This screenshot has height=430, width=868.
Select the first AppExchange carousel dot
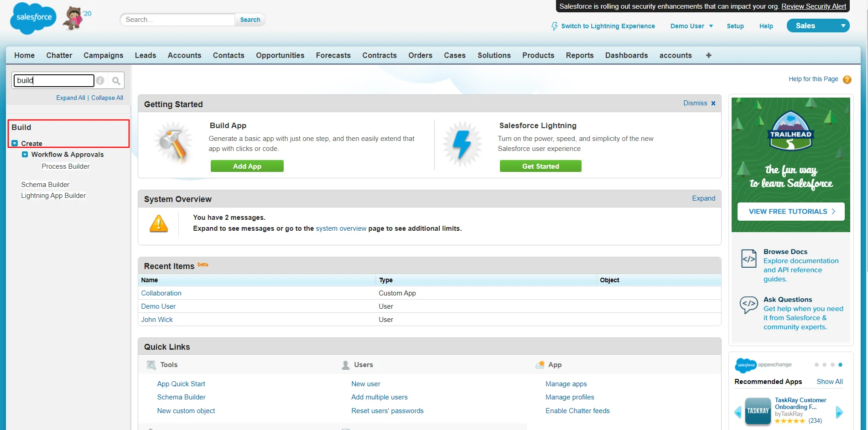[x=816, y=365]
